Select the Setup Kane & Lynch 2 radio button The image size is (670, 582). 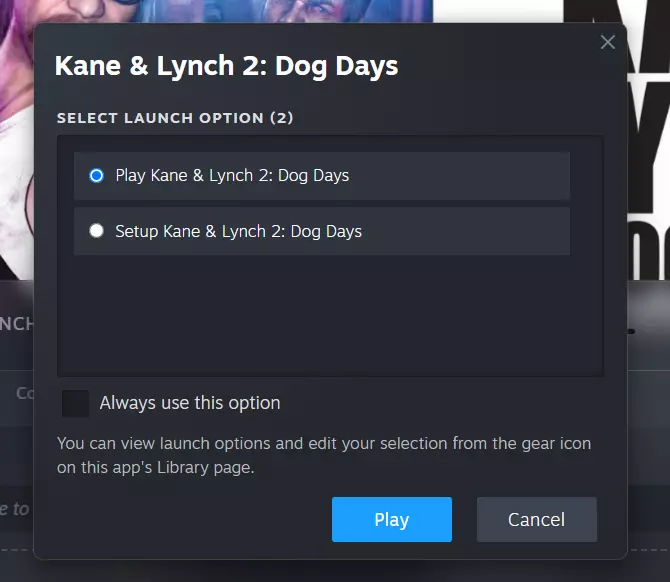coord(96,231)
